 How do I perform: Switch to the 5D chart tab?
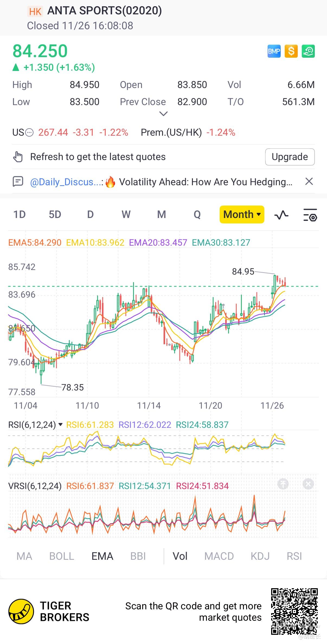(x=55, y=214)
